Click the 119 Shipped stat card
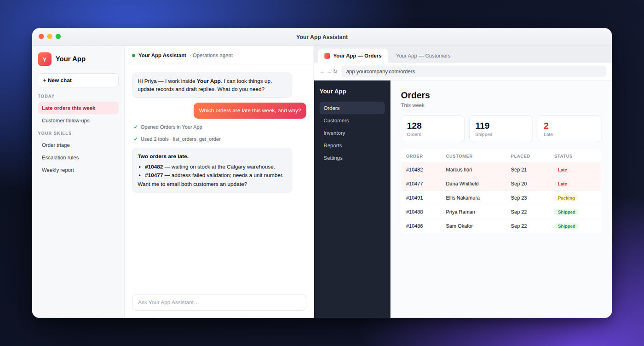Viewport: 644px width, 346px height. pyautogui.click(x=501, y=129)
